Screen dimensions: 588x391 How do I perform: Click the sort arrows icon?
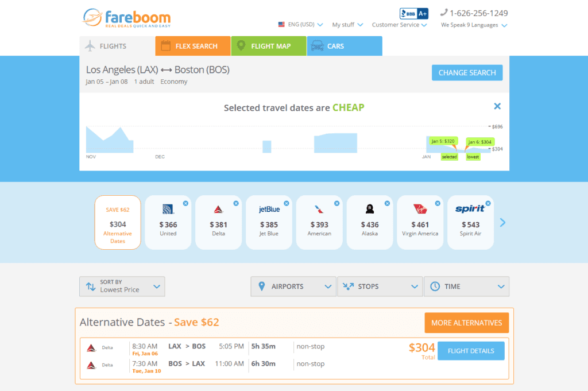tap(90, 287)
